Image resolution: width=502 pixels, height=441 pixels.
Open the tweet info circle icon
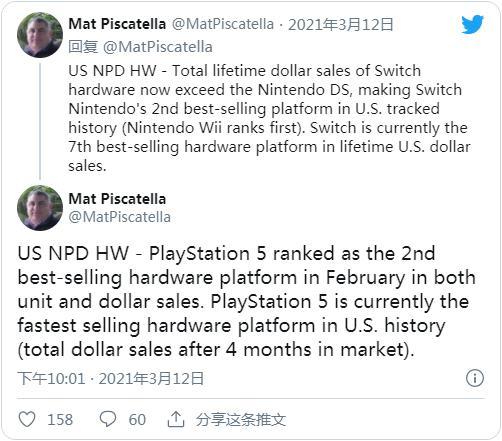[x=475, y=378]
